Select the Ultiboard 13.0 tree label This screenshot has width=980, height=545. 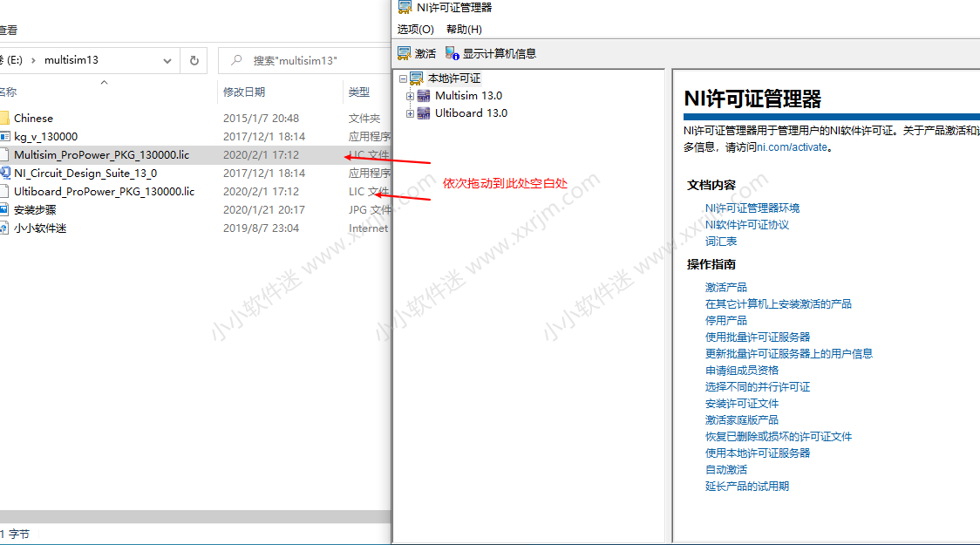coord(471,113)
